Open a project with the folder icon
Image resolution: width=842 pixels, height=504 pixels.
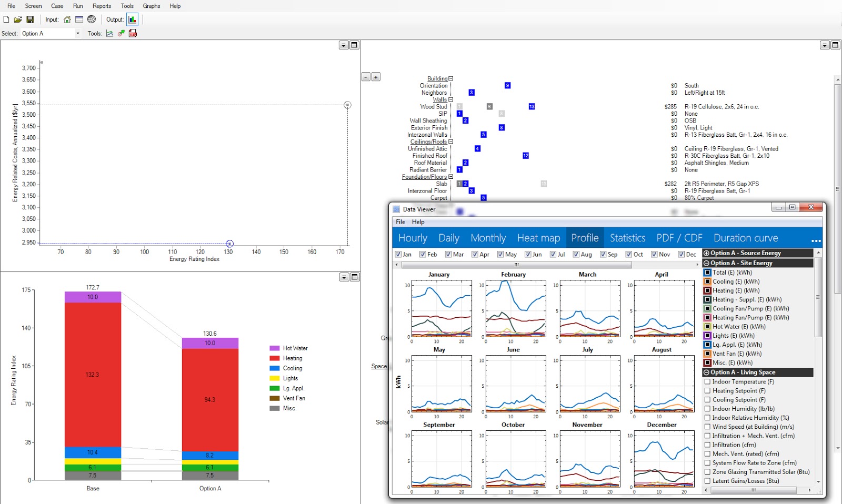(18, 19)
